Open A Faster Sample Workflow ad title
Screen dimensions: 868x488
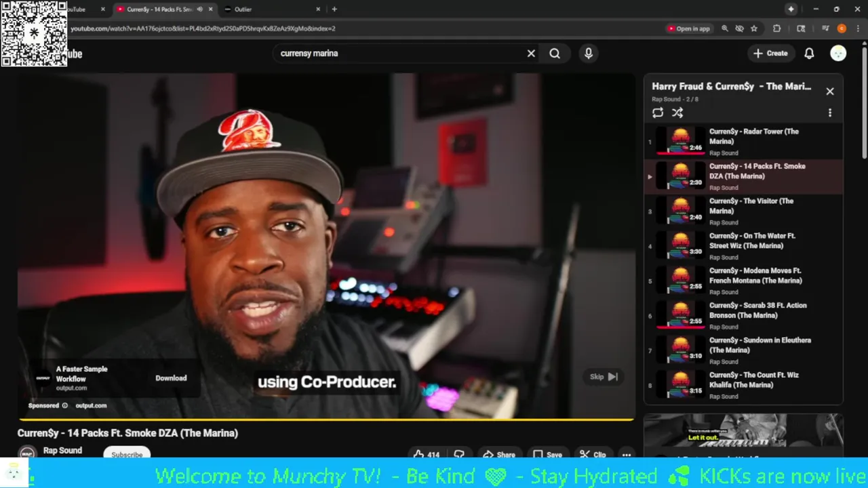pyautogui.click(x=81, y=373)
